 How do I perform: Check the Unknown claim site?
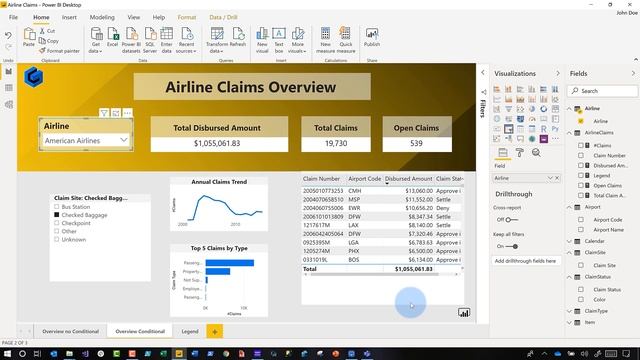click(x=57, y=239)
